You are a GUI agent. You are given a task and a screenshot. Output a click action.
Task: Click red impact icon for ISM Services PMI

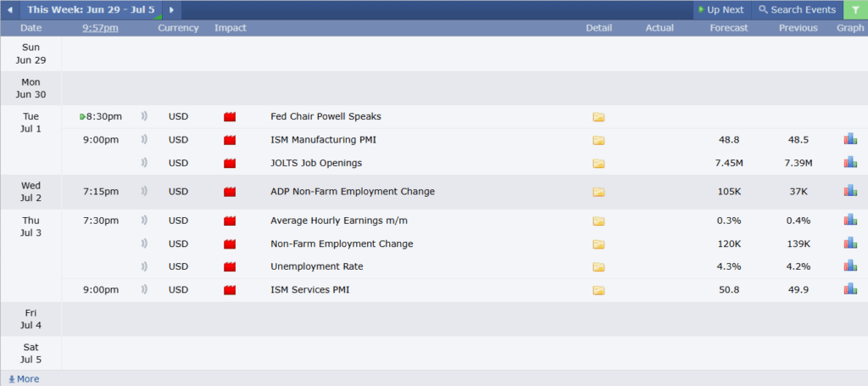(x=230, y=290)
